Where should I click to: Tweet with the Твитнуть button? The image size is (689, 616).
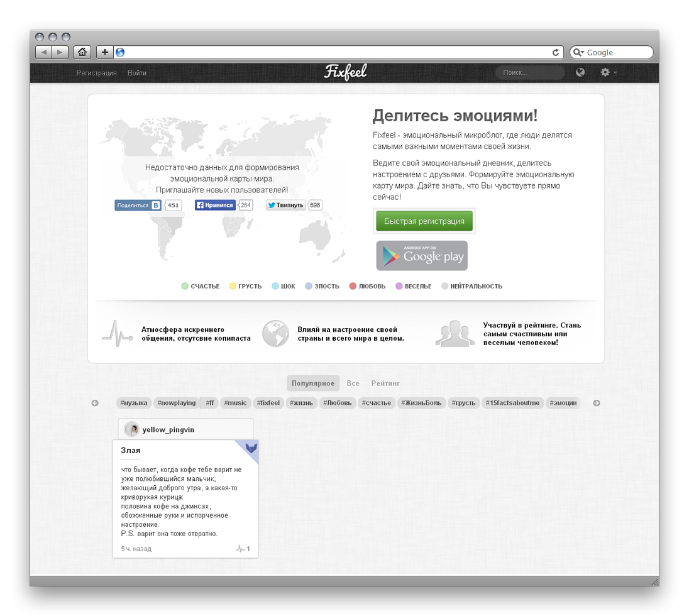click(x=285, y=205)
